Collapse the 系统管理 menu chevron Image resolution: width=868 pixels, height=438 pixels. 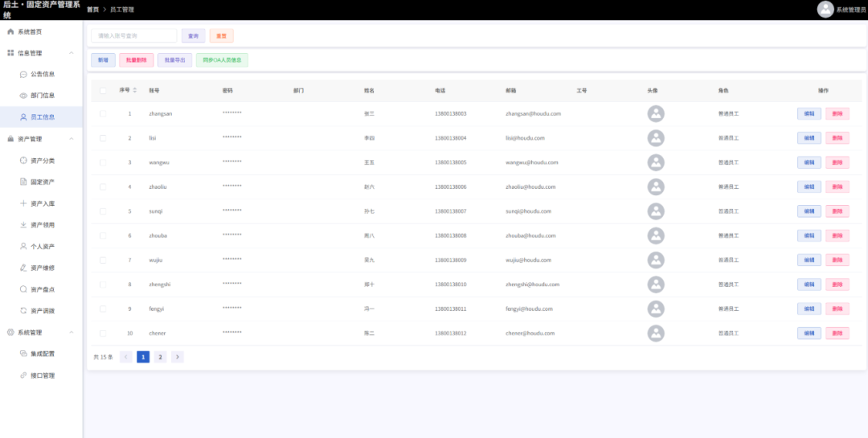tap(72, 332)
